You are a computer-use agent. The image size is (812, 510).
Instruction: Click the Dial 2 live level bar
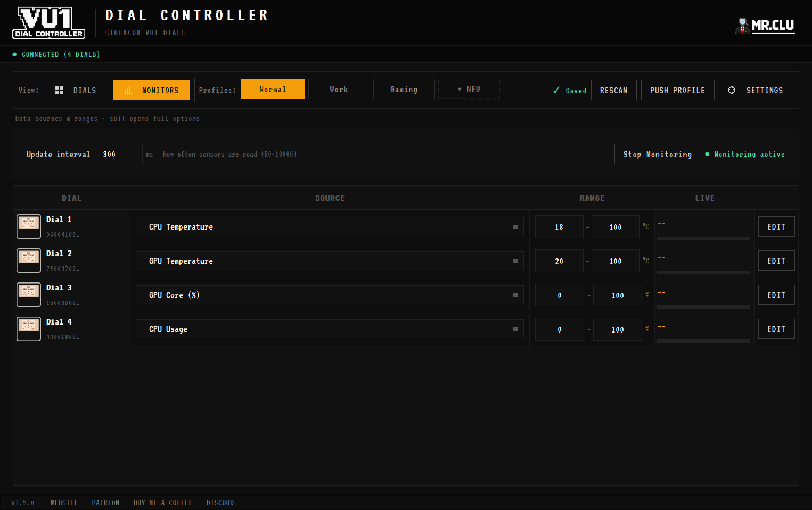(703, 273)
